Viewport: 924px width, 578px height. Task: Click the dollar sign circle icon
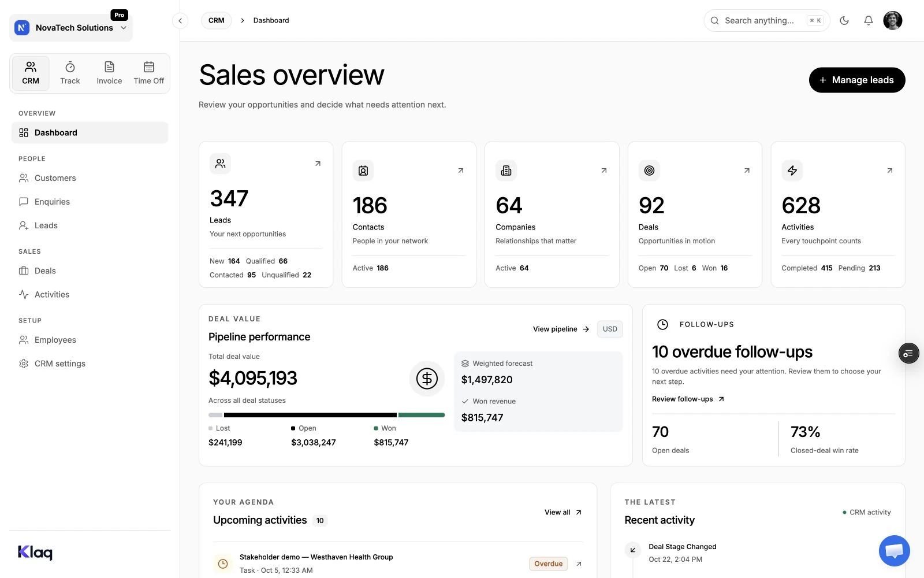point(427,379)
